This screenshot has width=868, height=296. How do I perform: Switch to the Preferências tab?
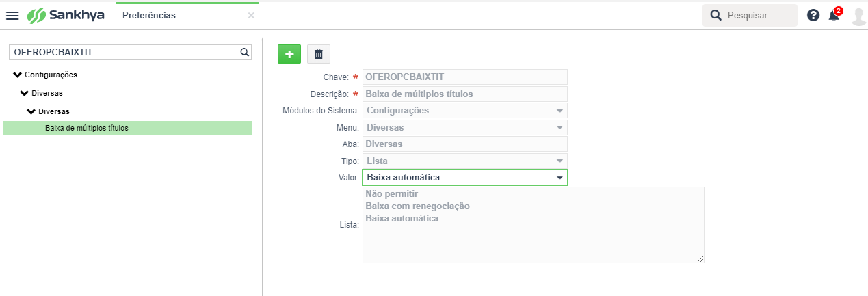point(149,15)
